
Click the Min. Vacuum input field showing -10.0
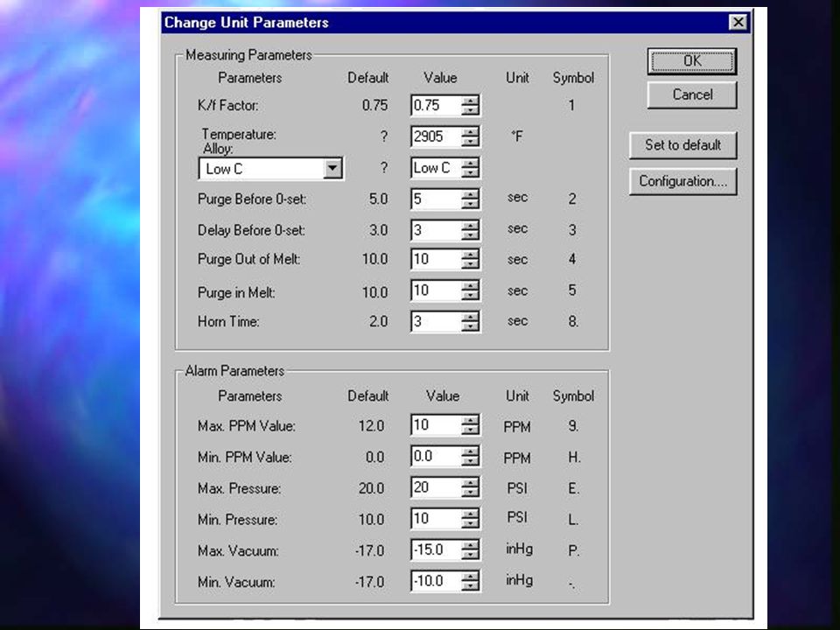pos(436,581)
